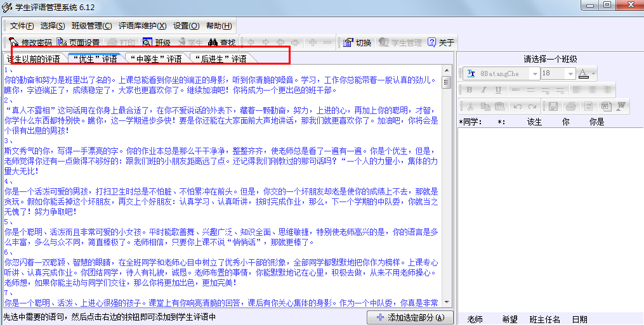This screenshot has width=644, height=325.
Task: Click the comment list scrollbar down arrow
Action: [x=447, y=302]
